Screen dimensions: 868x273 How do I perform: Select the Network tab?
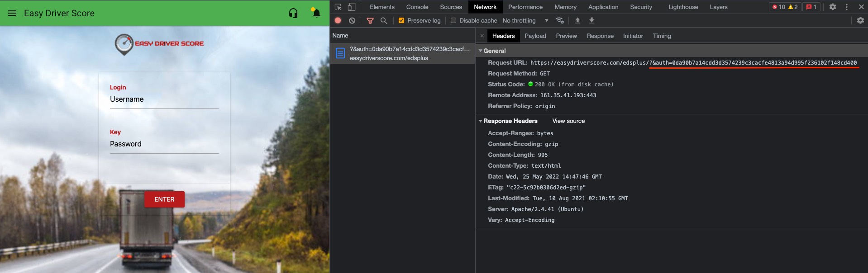(485, 7)
